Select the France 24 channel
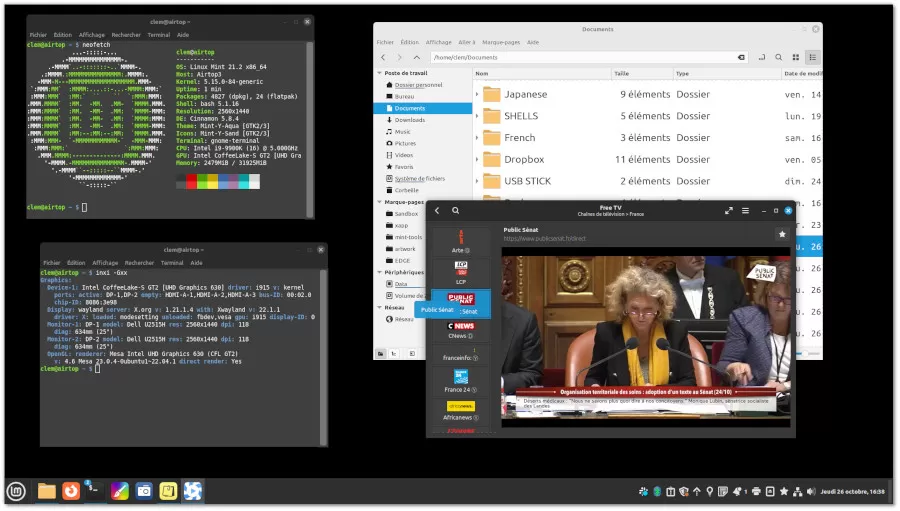The image size is (900, 511). point(461,380)
